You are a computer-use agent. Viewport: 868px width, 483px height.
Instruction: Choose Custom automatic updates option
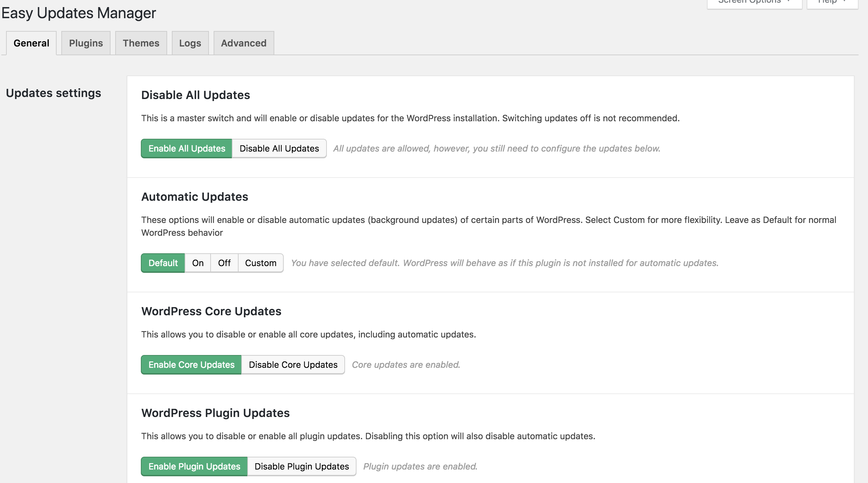(x=260, y=263)
